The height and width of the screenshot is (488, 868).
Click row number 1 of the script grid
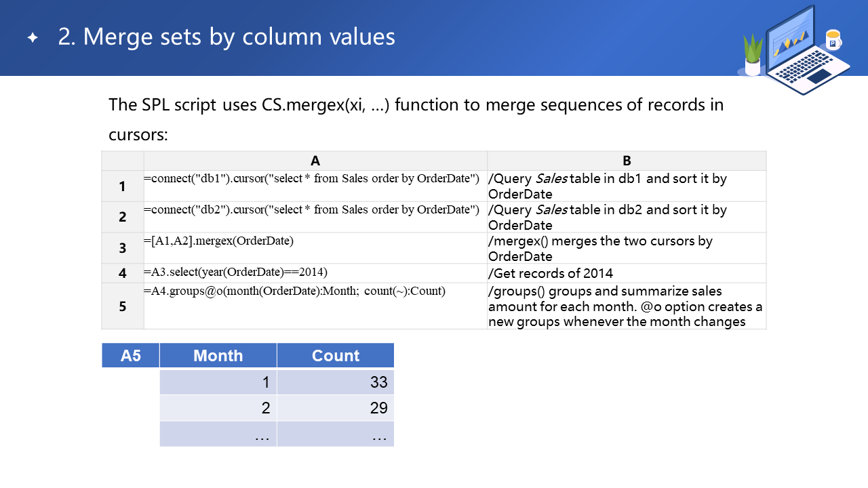tap(123, 186)
